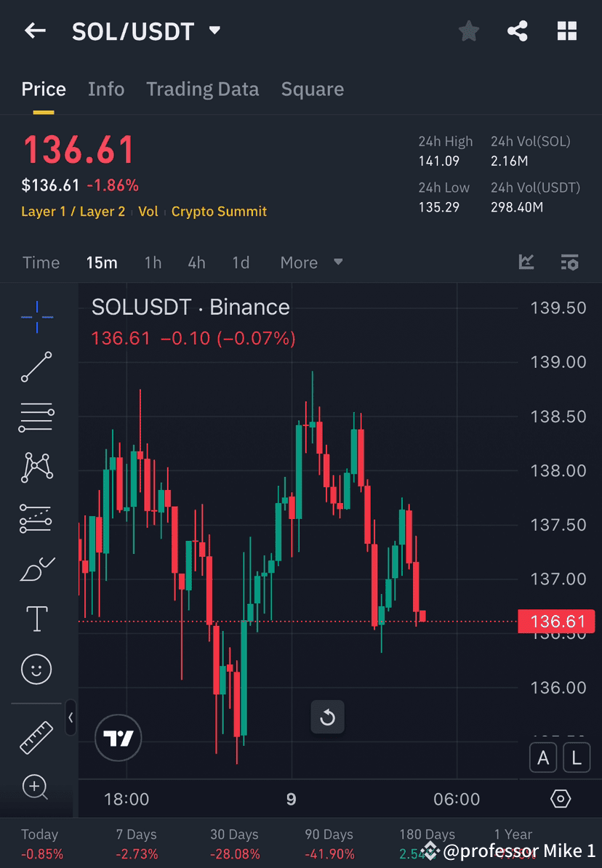Open the XABCD pattern drawing tool
Image resolution: width=602 pixels, height=868 pixels.
click(x=36, y=467)
